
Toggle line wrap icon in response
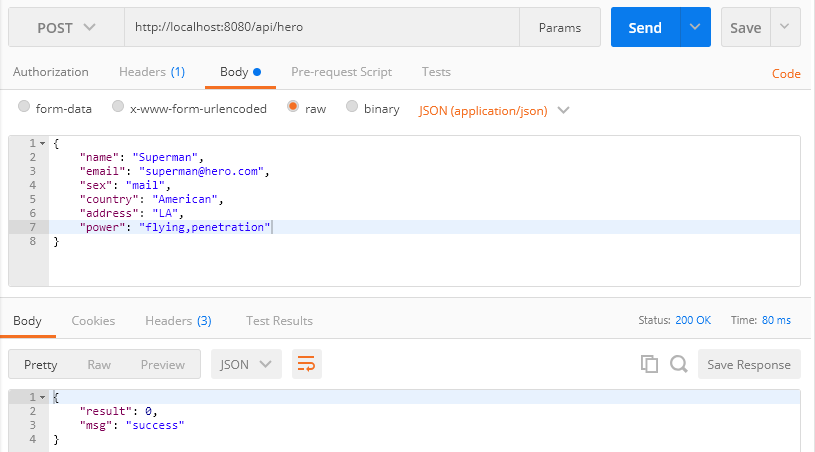tap(307, 364)
